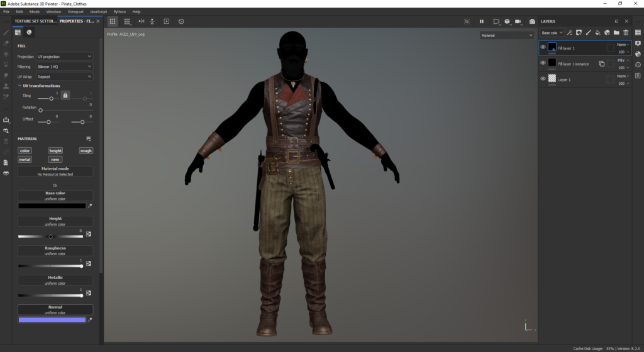644x352 pixels.
Task: Open the History panel icon
Action: click(638, 64)
